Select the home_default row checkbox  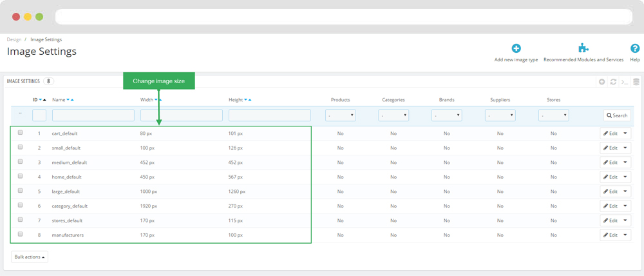click(x=21, y=176)
